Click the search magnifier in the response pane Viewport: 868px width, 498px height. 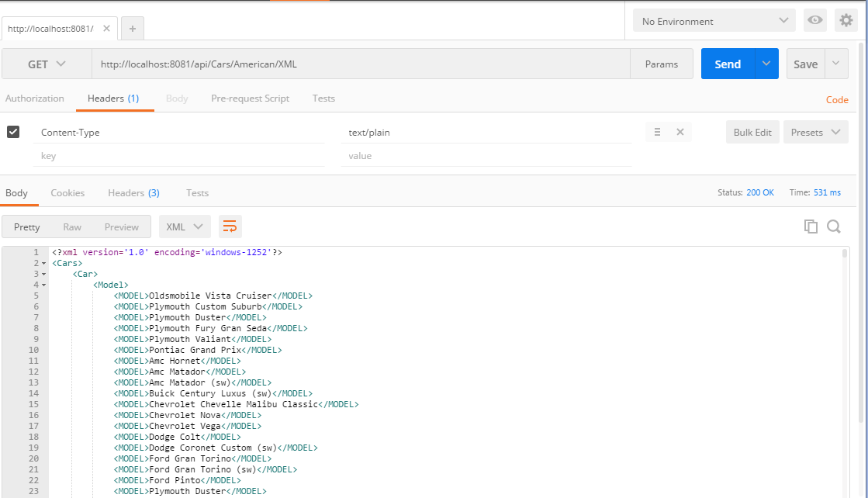coord(834,227)
